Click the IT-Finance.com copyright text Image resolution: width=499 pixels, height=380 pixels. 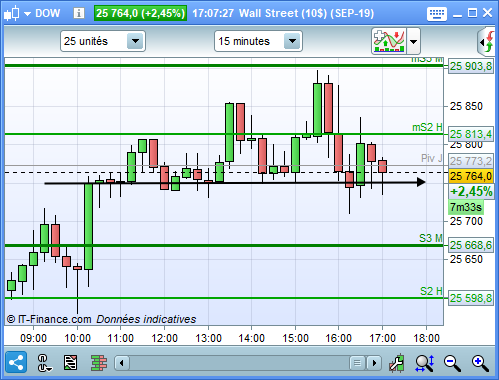tap(49, 319)
